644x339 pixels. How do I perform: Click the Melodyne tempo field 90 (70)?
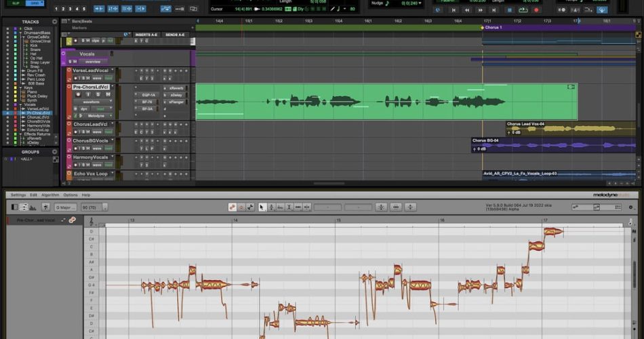click(92, 207)
